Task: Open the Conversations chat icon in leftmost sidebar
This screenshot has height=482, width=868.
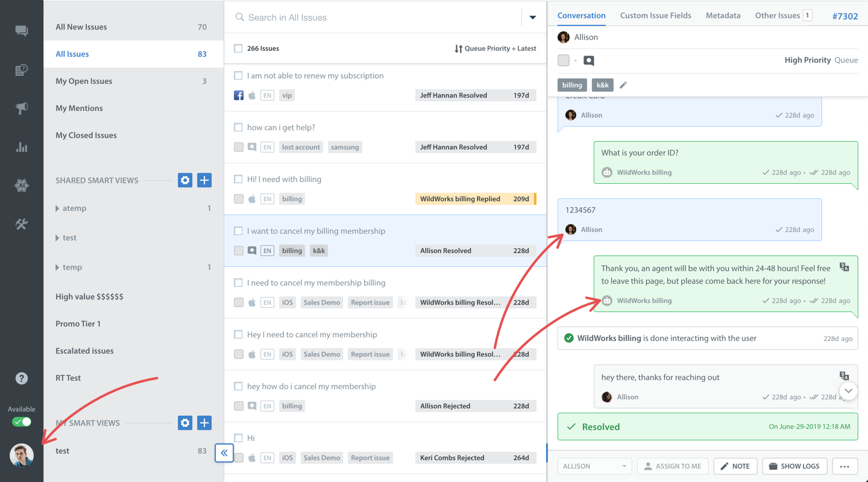Action: pos(22,31)
